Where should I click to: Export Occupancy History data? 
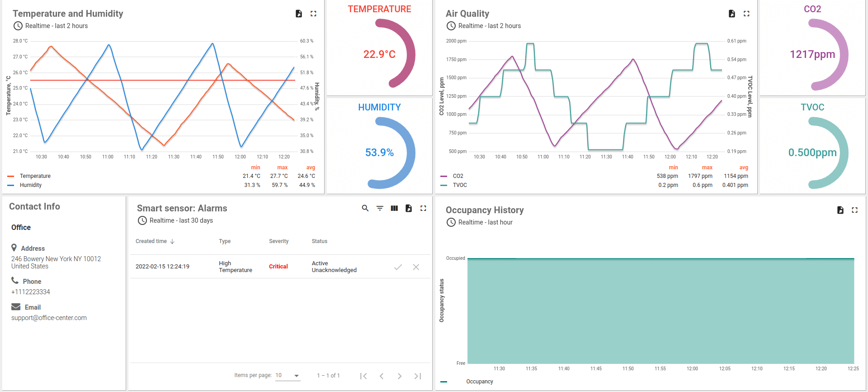(840, 210)
